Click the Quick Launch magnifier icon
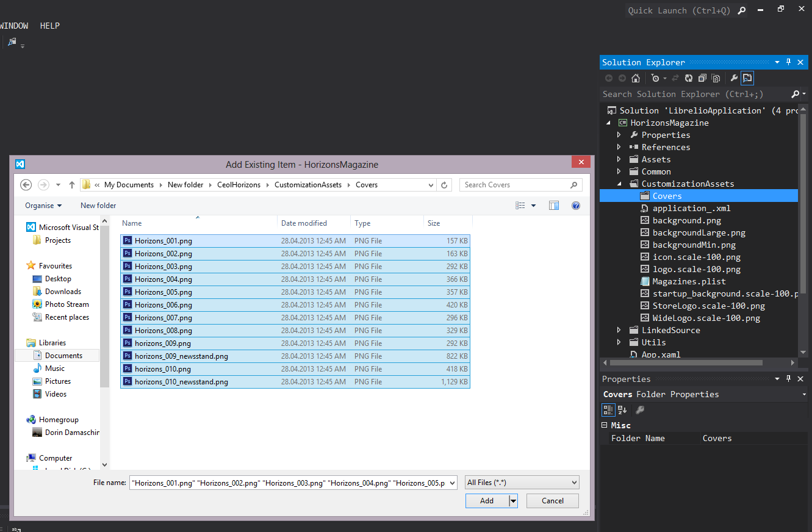This screenshot has height=532, width=812. click(741, 10)
